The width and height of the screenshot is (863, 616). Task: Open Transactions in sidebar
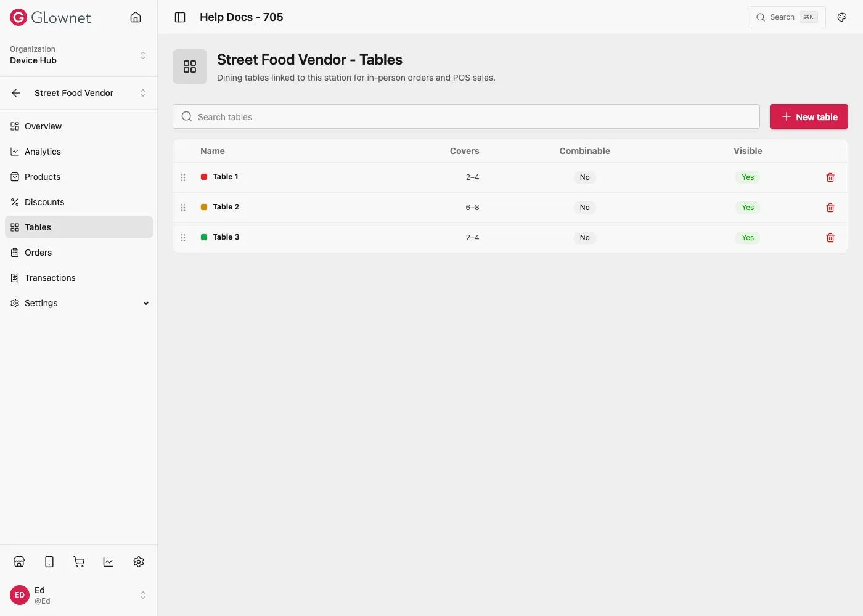pos(79,278)
